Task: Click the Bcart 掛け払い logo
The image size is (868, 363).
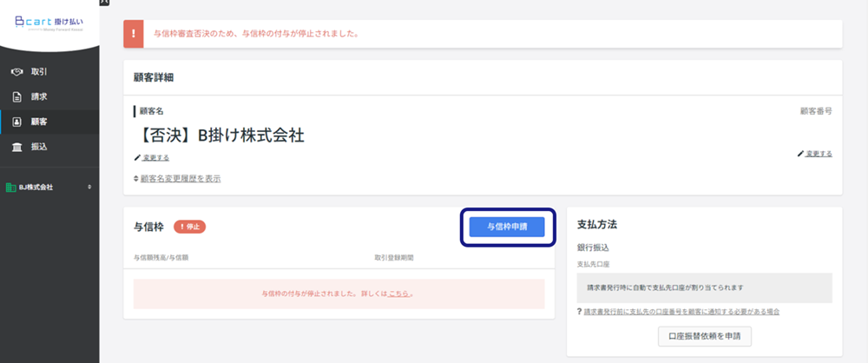Action: click(49, 23)
